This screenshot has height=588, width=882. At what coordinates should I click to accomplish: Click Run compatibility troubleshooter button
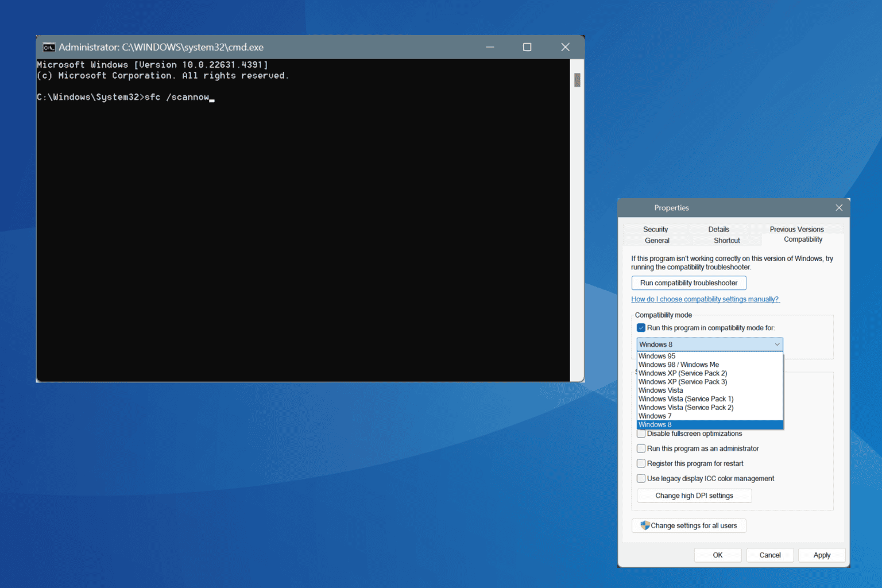(688, 283)
